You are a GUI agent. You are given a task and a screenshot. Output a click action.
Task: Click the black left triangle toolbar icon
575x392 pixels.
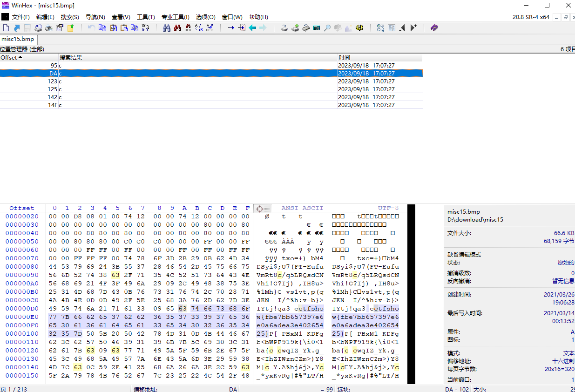coord(402,28)
